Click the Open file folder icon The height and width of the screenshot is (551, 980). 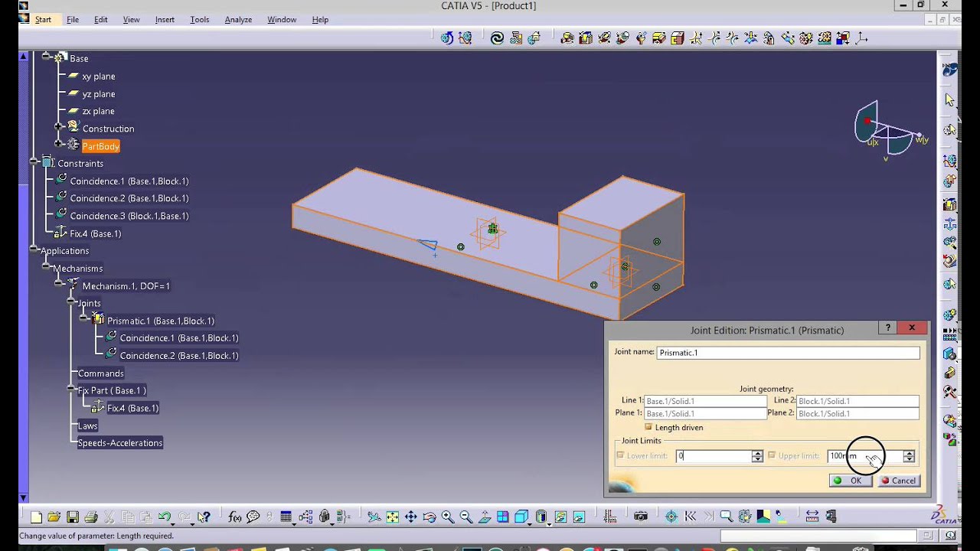[54, 517]
